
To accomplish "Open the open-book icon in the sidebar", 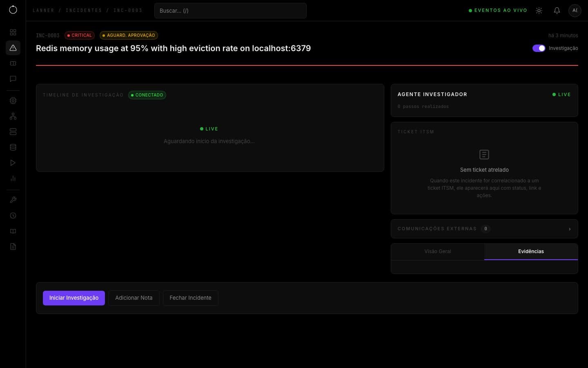I will [x=13, y=231].
